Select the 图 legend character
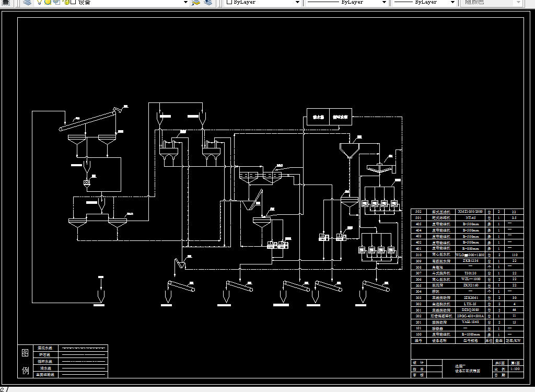 click(x=25, y=353)
